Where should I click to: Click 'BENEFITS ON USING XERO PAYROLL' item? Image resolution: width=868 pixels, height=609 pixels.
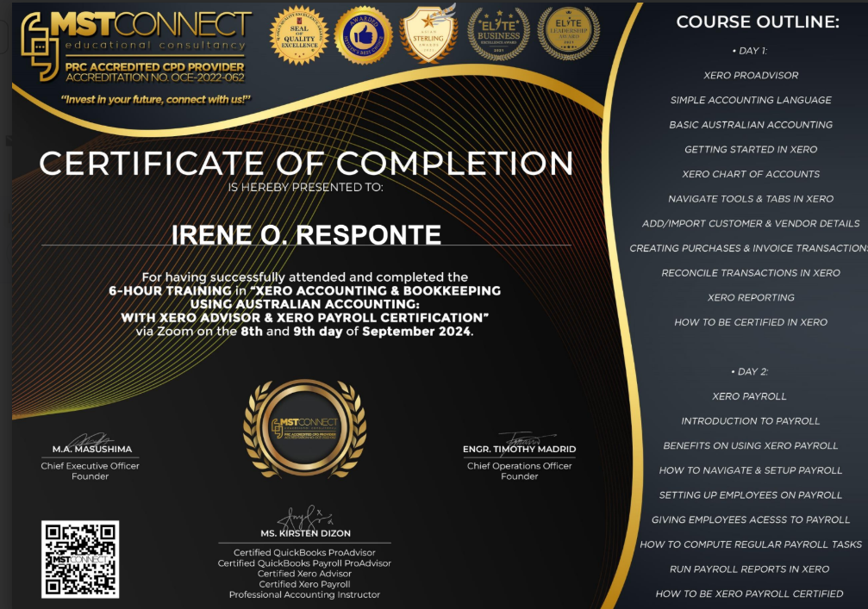point(750,445)
